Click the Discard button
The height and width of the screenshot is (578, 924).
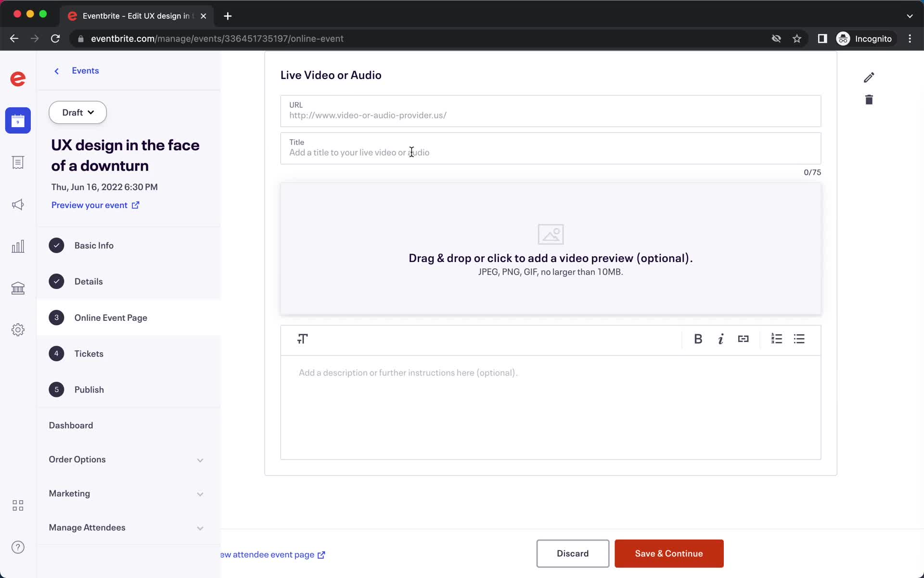pos(572,553)
